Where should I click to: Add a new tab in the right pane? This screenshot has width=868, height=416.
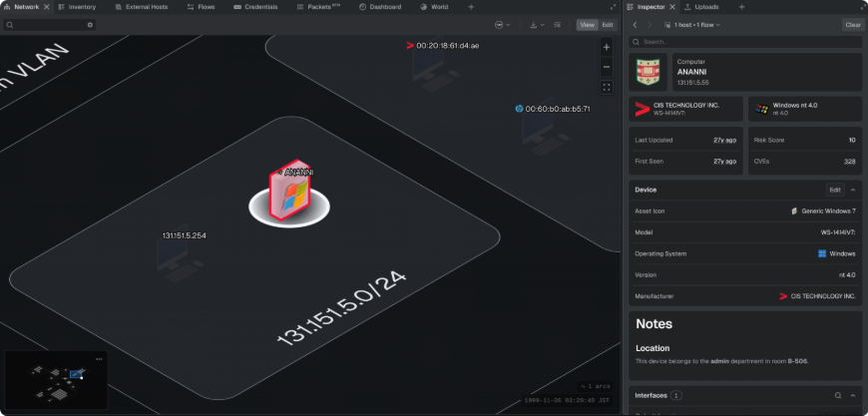point(741,7)
